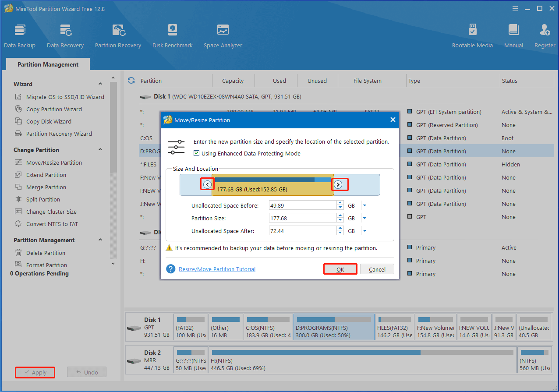Sort by Status column header

pos(527,81)
